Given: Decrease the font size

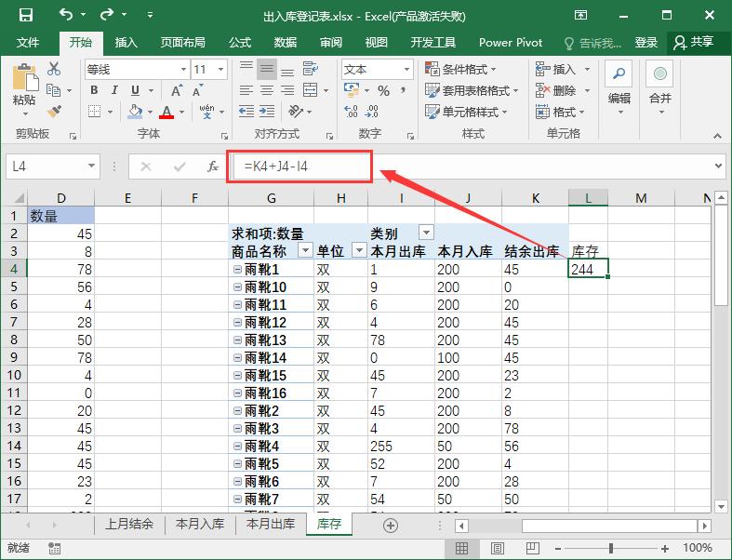Looking at the screenshot, I should pos(197,90).
